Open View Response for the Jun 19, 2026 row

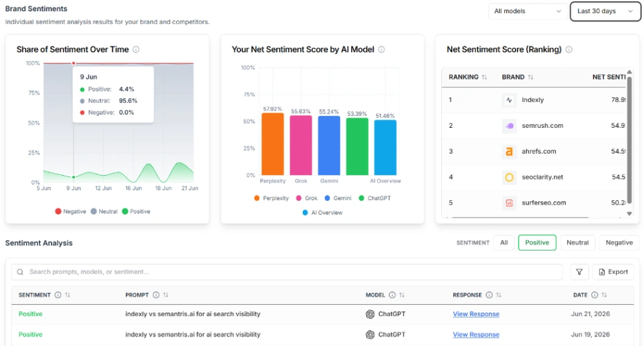pos(476,335)
